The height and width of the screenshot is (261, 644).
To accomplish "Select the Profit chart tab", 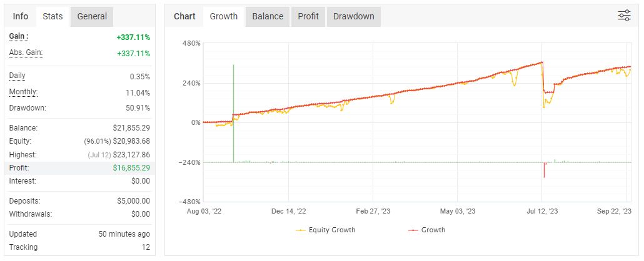I will point(308,16).
